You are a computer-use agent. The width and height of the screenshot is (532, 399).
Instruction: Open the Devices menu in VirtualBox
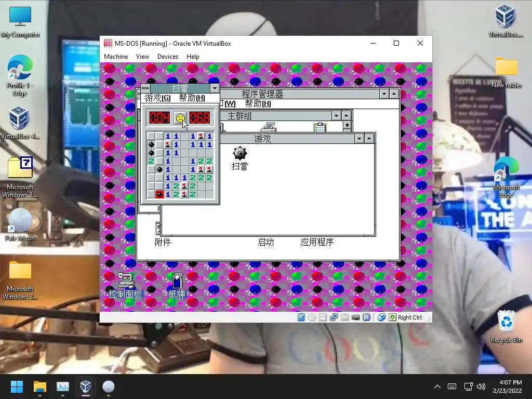point(168,57)
